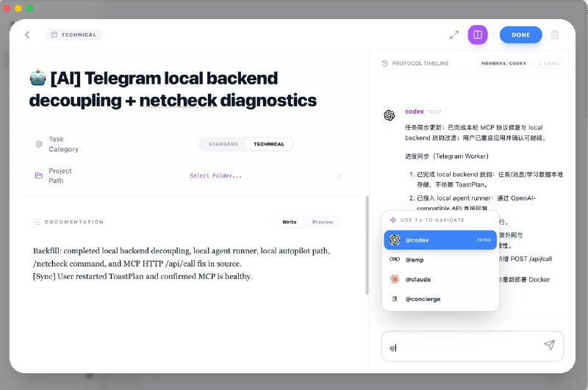Open the Select Folder... picker
The image size is (588, 390).
click(x=215, y=176)
